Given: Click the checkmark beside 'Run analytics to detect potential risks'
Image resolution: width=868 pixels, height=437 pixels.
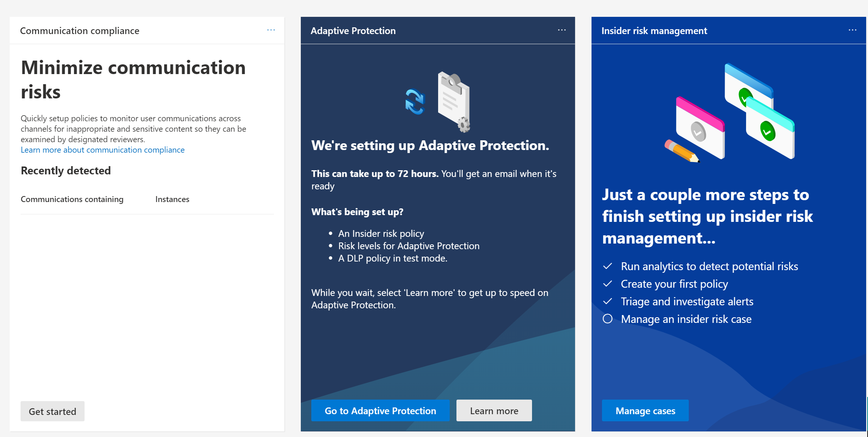Looking at the screenshot, I should pos(608,266).
